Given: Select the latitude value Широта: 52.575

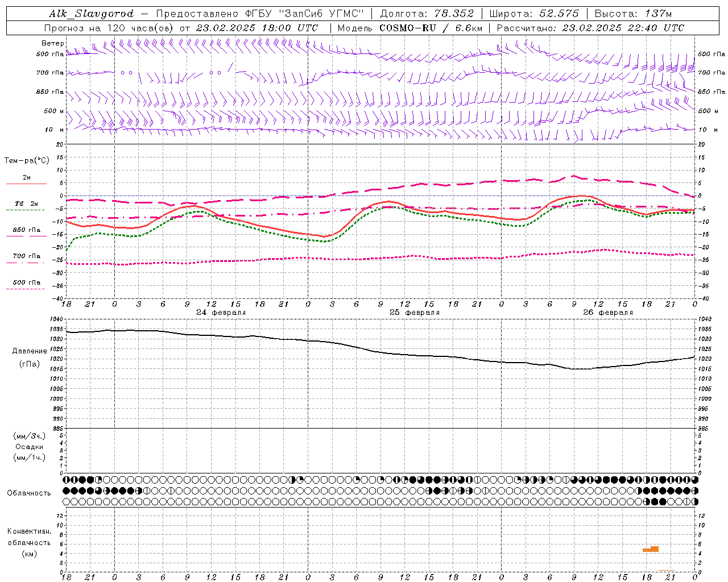Looking at the screenshot, I should pos(534,14).
